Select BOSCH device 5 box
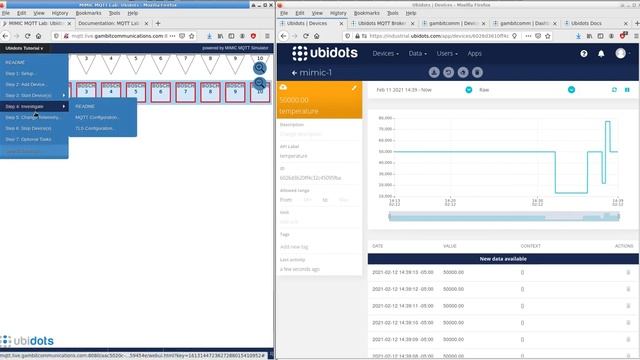This screenshot has height=360, width=640. [136, 92]
